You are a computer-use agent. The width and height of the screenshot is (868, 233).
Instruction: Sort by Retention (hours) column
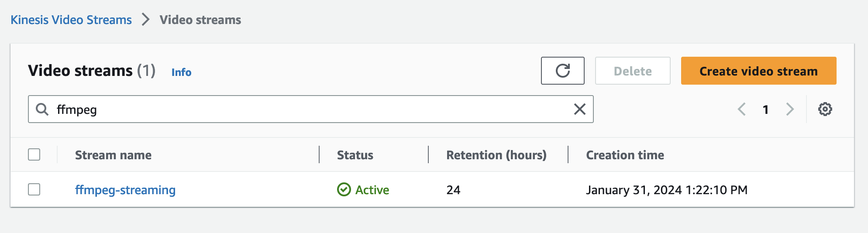pos(496,155)
